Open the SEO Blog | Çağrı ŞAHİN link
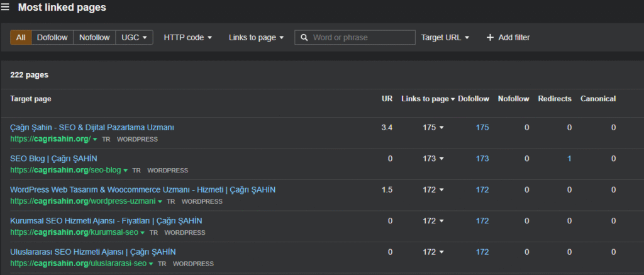This screenshot has width=644, height=275. pyautogui.click(x=54, y=159)
